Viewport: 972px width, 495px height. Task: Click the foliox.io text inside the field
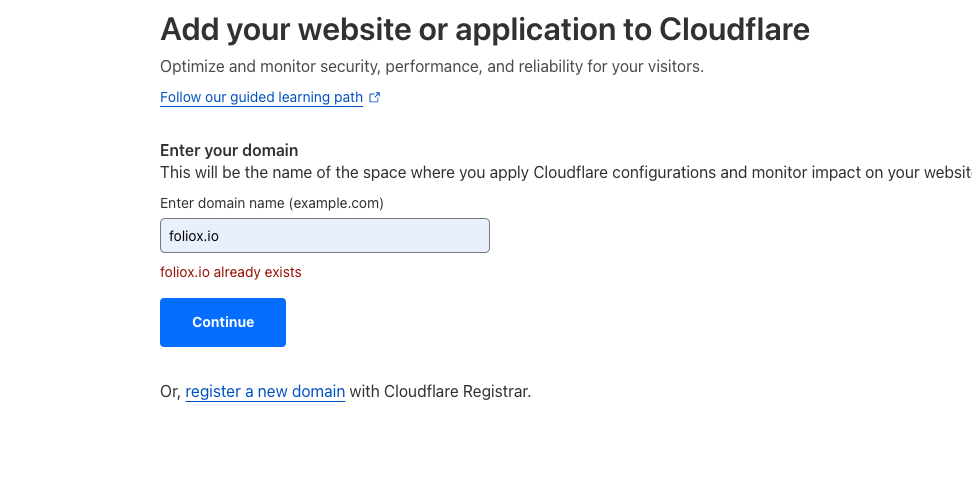coord(194,237)
